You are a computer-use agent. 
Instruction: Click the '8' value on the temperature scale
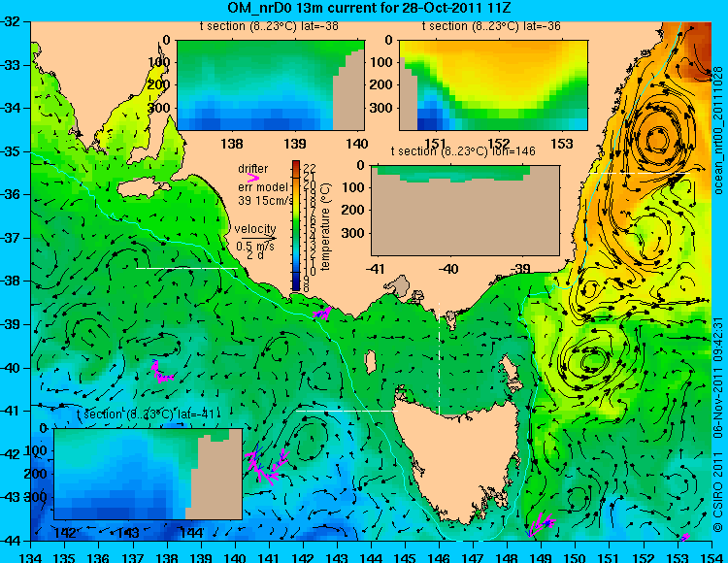[x=307, y=288]
